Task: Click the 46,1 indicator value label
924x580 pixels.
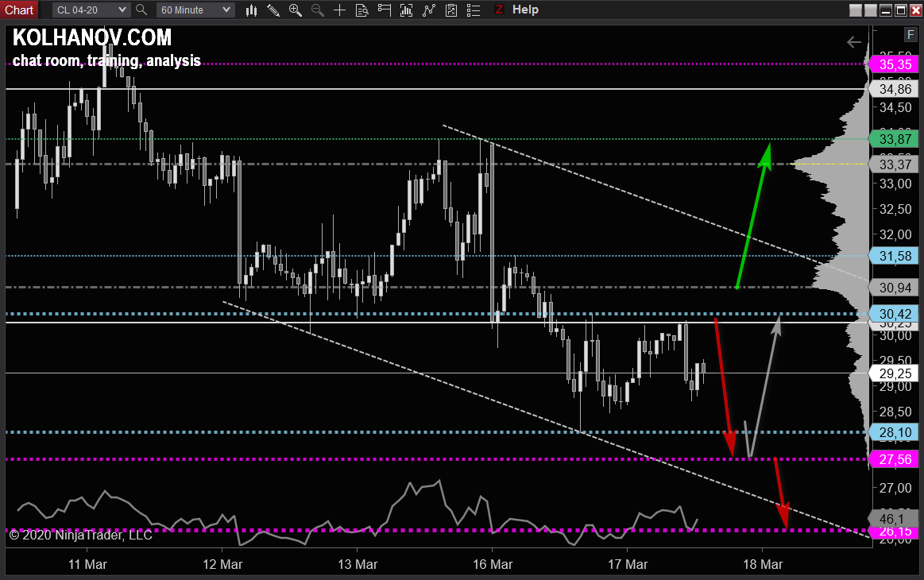Action: tap(893, 519)
